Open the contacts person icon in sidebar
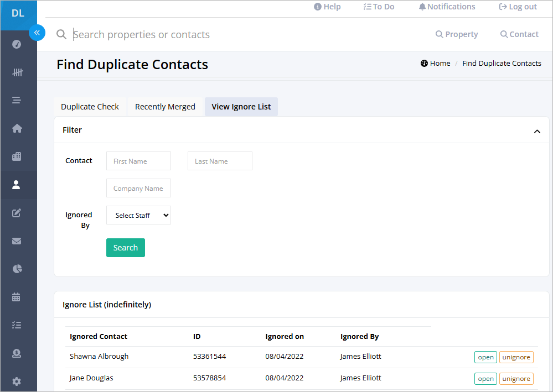The height and width of the screenshot is (392, 553). click(x=16, y=185)
